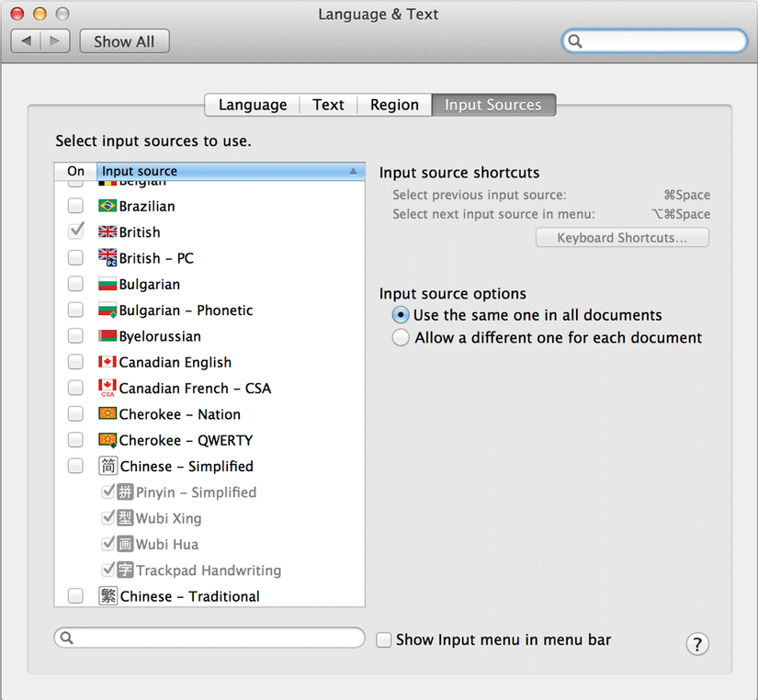This screenshot has height=700, width=758.
Task: Click the Wubi Hua icon
Action: pos(125,545)
